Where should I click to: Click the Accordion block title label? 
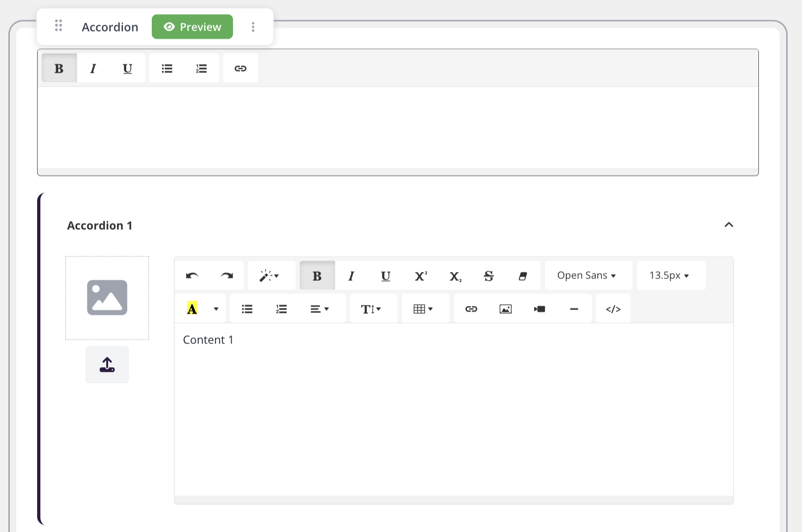pos(110,27)
